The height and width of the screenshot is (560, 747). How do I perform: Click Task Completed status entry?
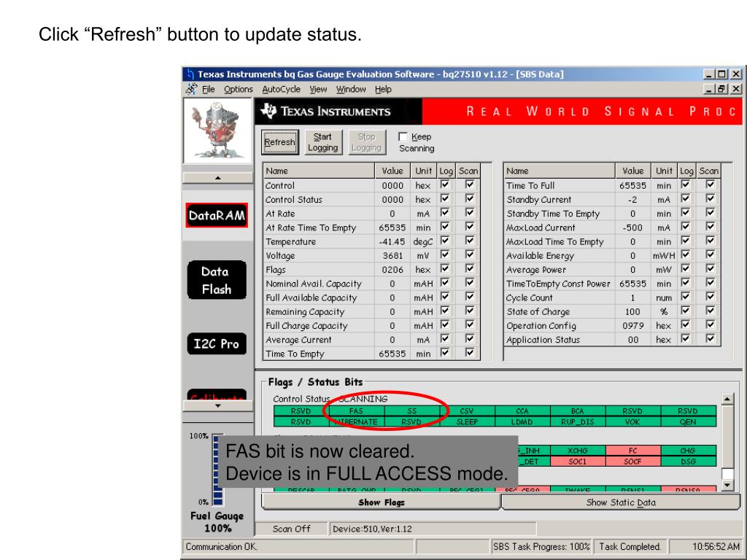pyautogui.click(x=630, y=547)
